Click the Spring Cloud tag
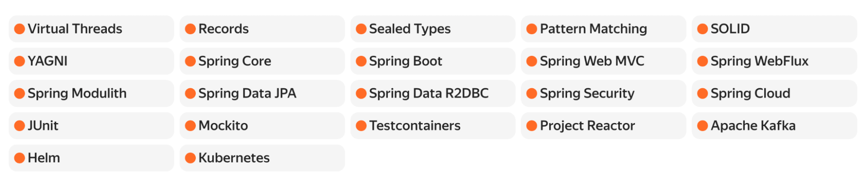868x178 pixels. tap(774, 94)
